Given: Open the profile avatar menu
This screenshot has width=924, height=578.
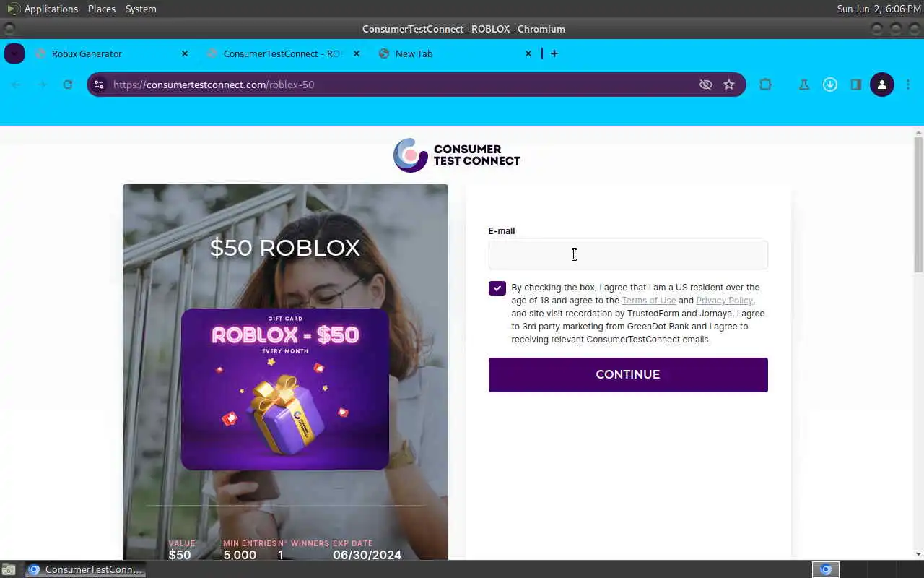Looking at the screenshot, I should click(x=881, y=85).
